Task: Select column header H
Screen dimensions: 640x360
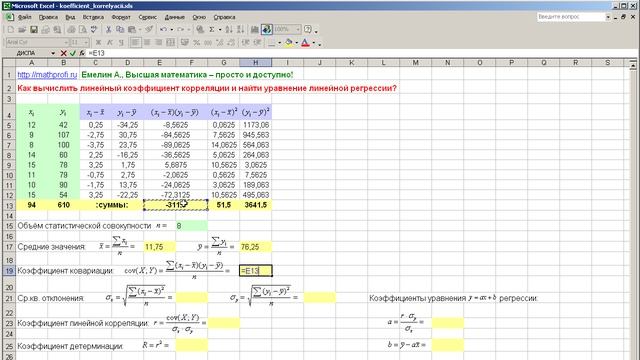Action: point(256,63)
